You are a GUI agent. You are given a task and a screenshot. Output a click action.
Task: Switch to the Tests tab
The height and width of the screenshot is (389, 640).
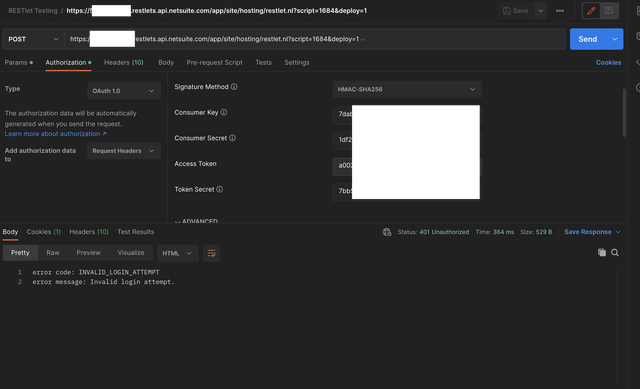pos(263,62)
